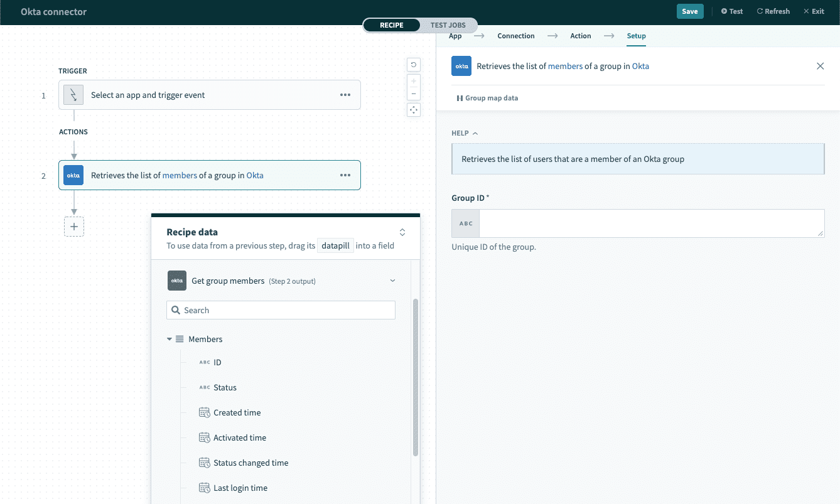Click the Recipe data scrollbar
840x504 pixels.
coord(415,377)
